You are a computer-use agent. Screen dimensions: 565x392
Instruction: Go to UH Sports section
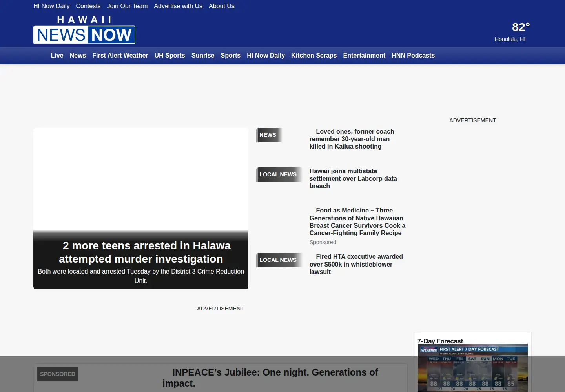pos(169,55)
